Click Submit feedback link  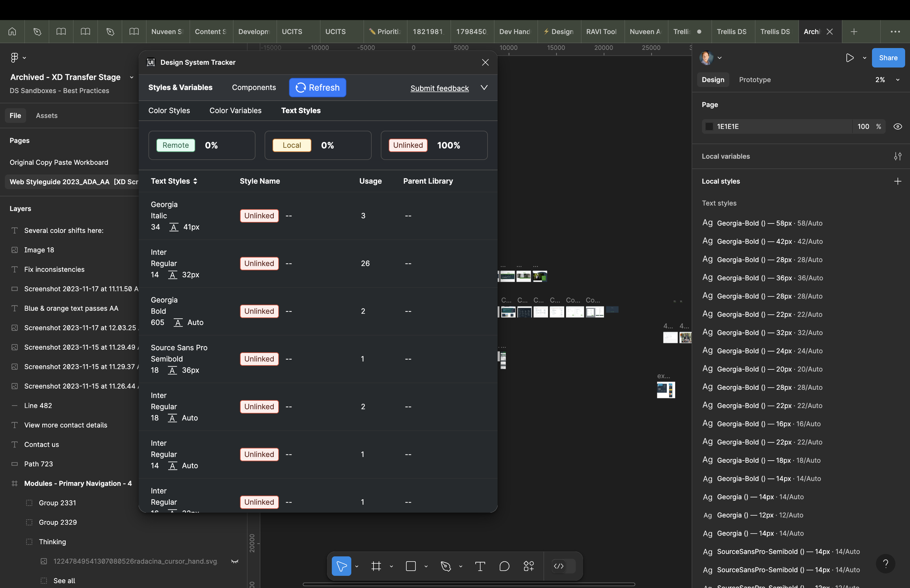tap(440, 88)
